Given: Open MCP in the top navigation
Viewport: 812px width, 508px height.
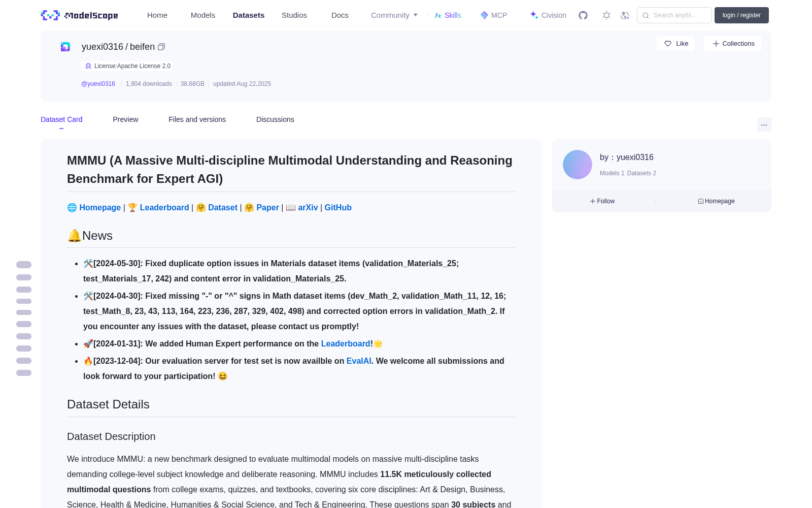Looking at the screenshot, I should click(493, 15).
